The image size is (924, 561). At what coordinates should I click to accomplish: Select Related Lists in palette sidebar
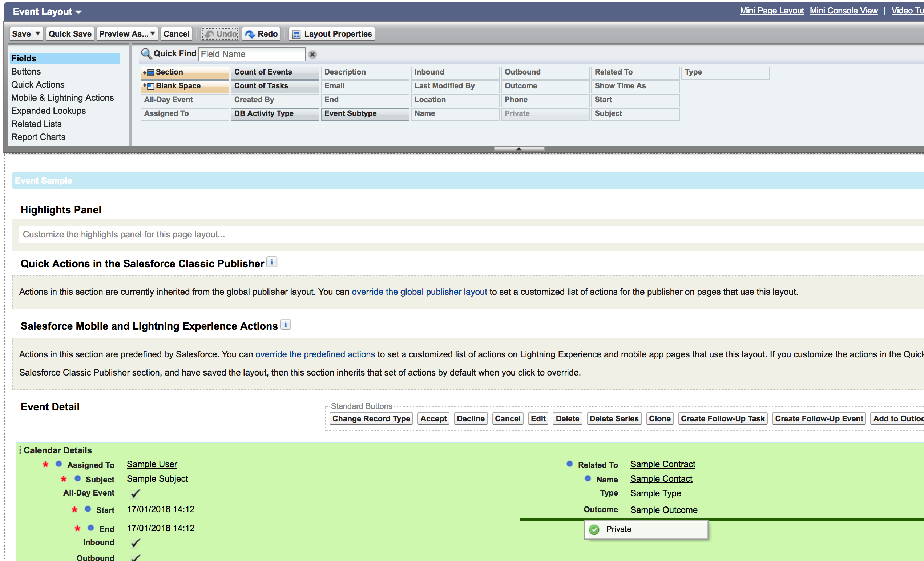click(36, 124)
